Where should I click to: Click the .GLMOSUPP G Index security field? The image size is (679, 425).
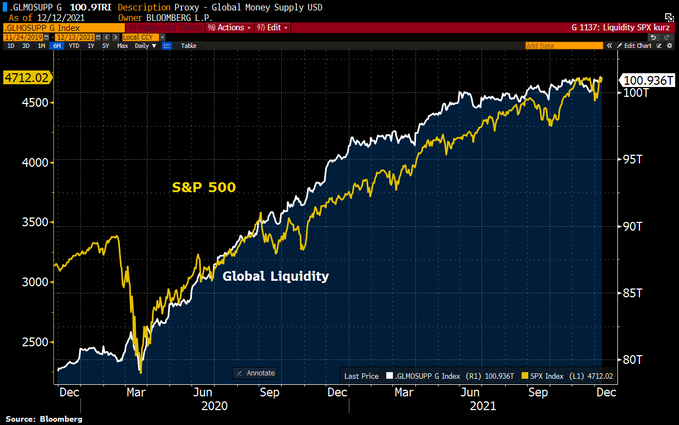[x=64, y=28]
